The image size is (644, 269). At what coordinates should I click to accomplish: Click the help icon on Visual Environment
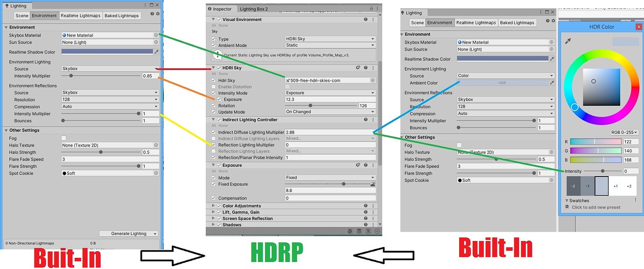point(366,20)
